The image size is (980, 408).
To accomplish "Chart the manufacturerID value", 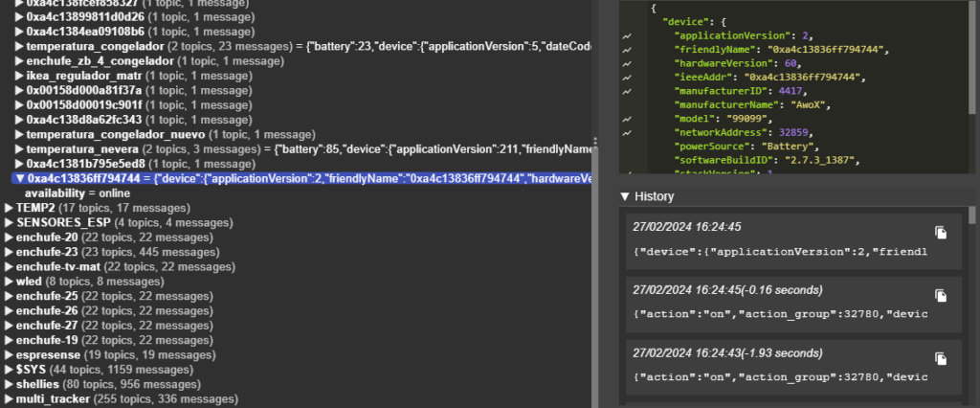I will (x=627, y=91).
